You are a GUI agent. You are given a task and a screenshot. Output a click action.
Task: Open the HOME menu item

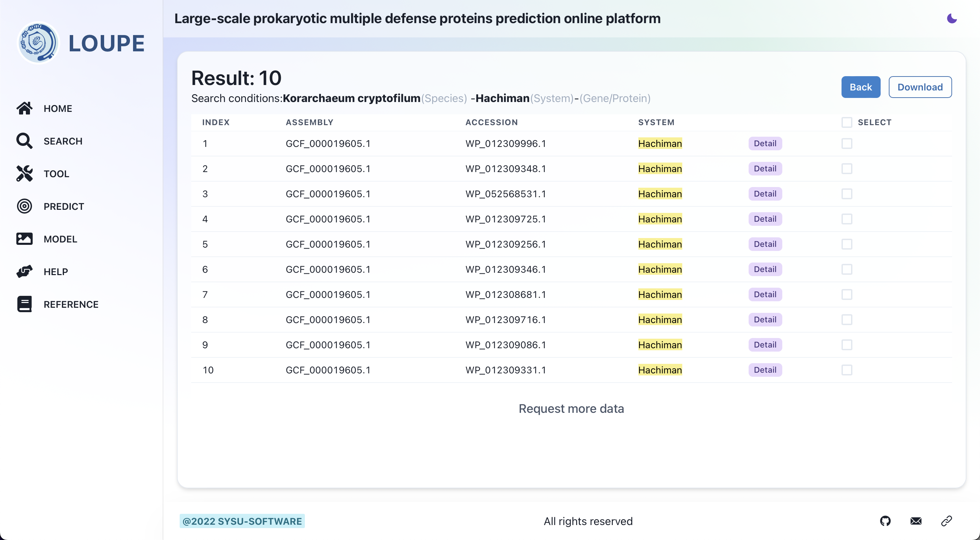pyautogui.click(x=58, y=108)
